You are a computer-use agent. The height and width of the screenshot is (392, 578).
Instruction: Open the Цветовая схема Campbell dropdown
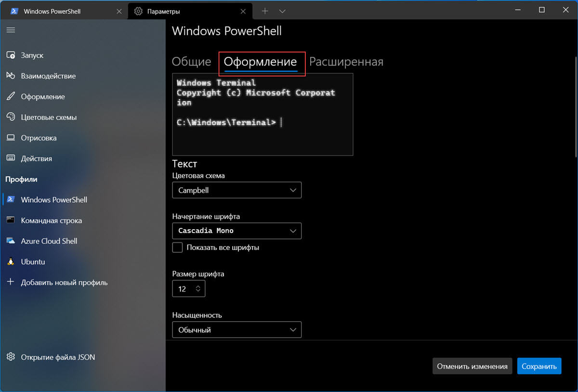(236, 190)
